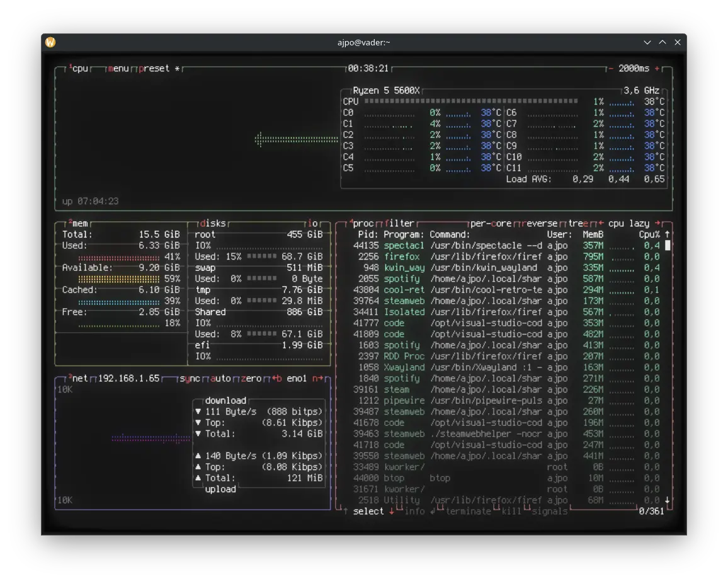This screenshot has width=728, height=584.
Task: Toggle io mode in disks box
Action: pyautogui.click(x=313, y=224)
